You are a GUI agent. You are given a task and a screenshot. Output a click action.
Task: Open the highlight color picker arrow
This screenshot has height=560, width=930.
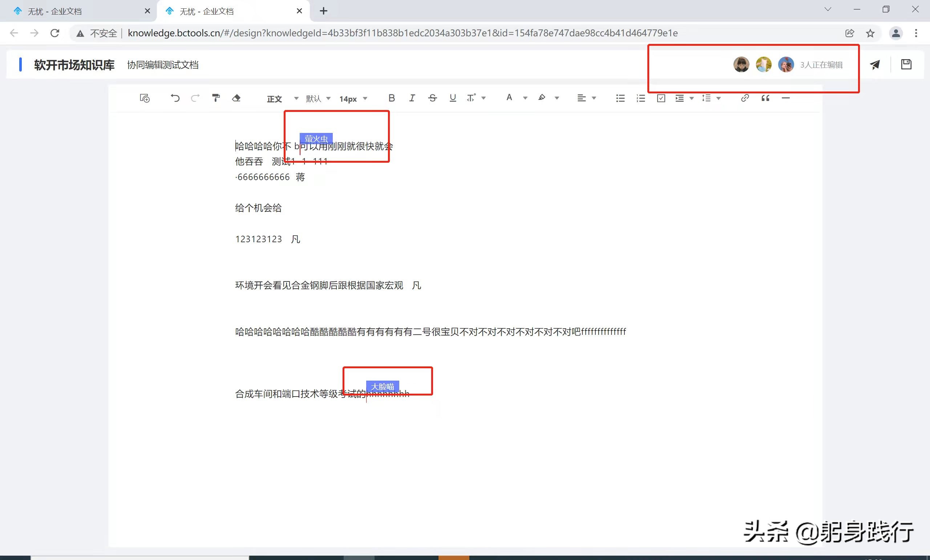click(557, 98)
